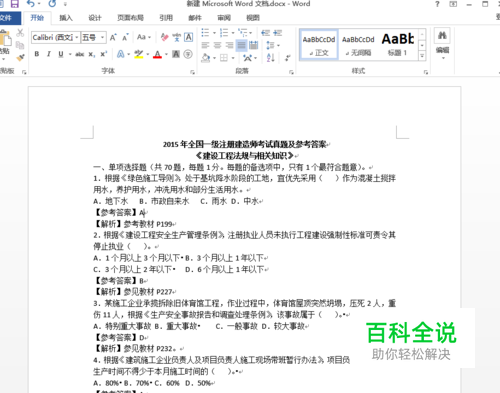Screen dimensions: 500x393
Task: Open Paragraph dialog launcher in 段落 group
Action: coord(291,72)
